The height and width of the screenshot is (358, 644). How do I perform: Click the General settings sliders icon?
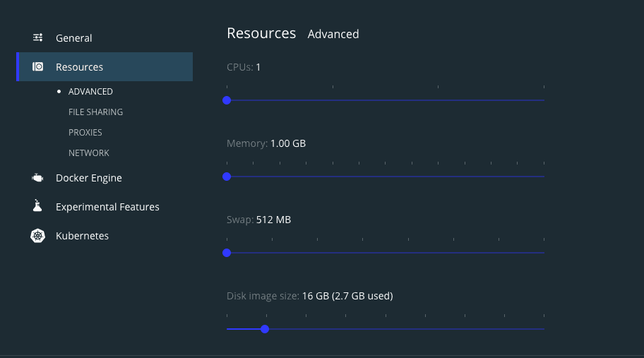(x=38, y=38)
